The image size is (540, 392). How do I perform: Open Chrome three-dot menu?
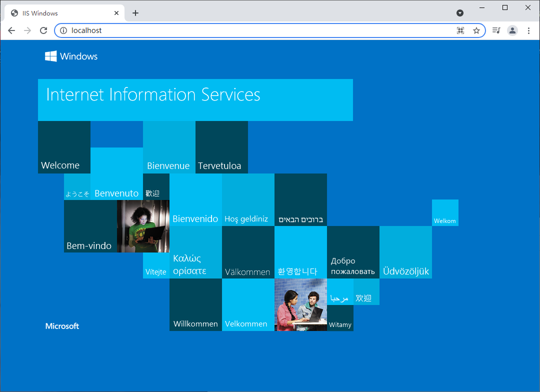pyautogui.click(x=528, y=30)
